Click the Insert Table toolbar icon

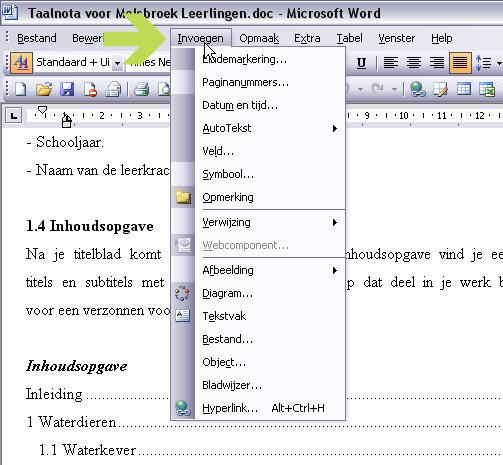(x=464, y=89)
